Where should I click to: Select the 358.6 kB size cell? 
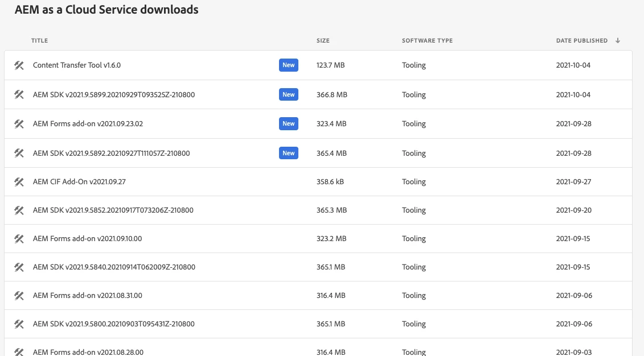click(330, 181)
